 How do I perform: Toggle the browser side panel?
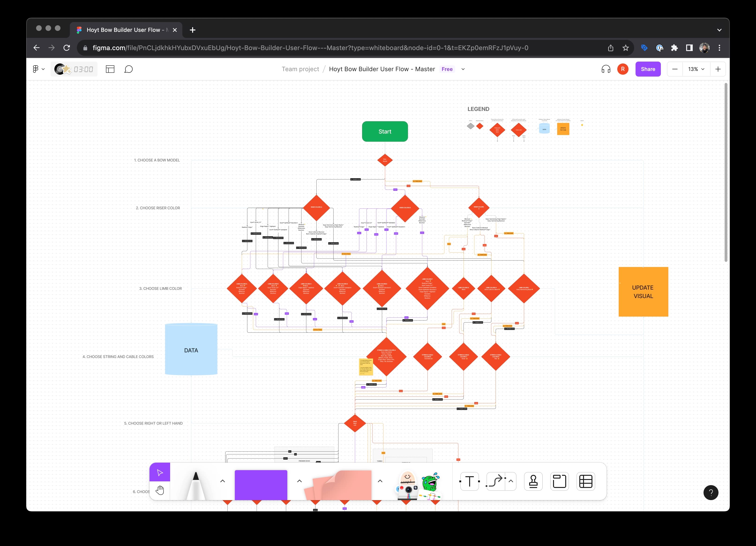point(689,48)
